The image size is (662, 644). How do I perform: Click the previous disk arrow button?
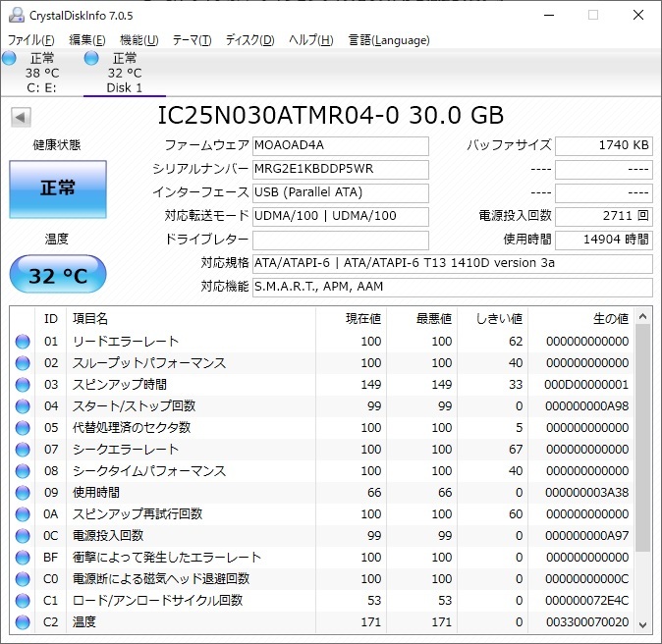[21, 117]
